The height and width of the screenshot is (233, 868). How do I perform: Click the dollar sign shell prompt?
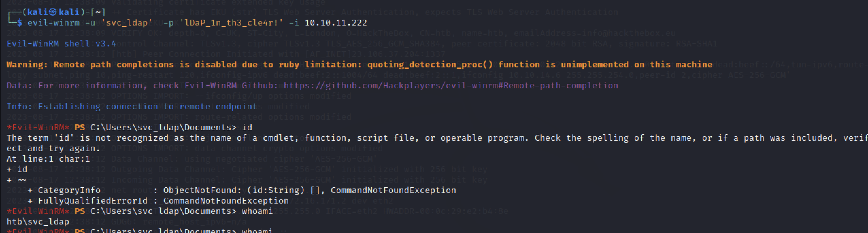coord(20,23)
